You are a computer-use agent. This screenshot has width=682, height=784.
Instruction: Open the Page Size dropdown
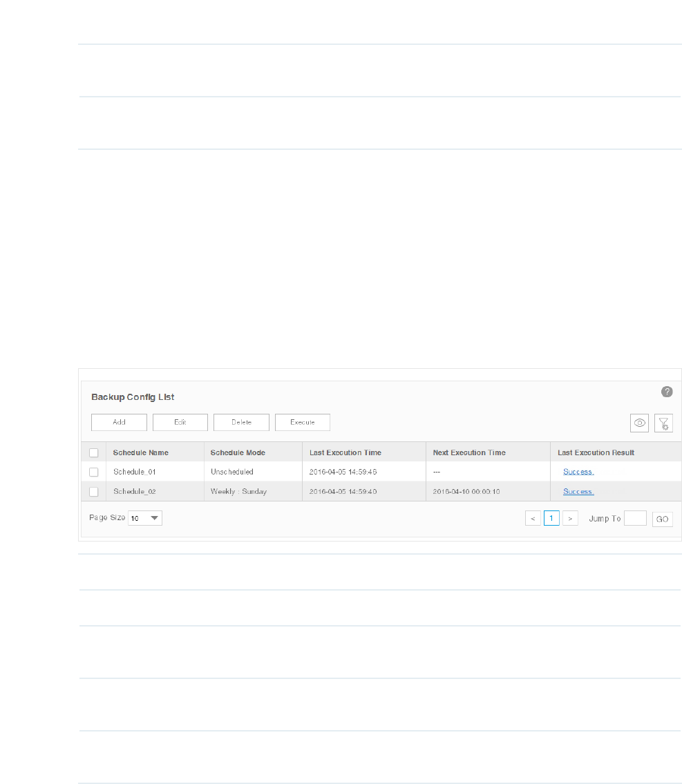145,518
